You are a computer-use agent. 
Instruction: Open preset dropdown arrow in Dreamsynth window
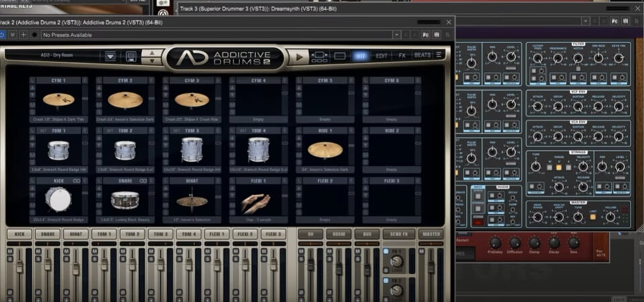(585, 21)
